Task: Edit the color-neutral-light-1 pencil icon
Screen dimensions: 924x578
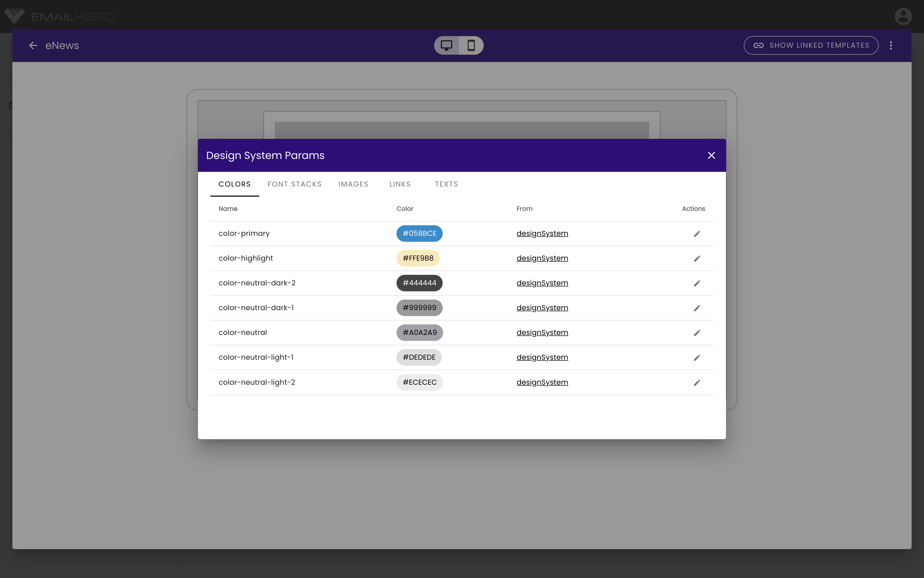Action: coord(697,357)
